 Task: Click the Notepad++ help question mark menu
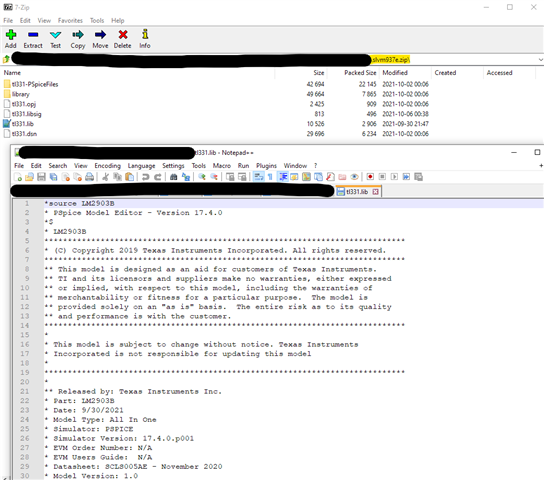[x=315, y=166]
